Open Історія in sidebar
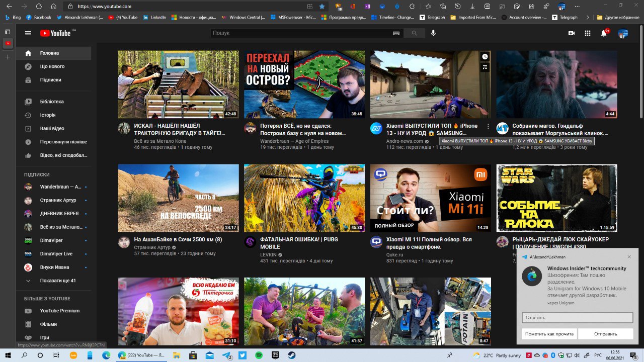This screenshot has width=644, height=362. click(54, 115)
